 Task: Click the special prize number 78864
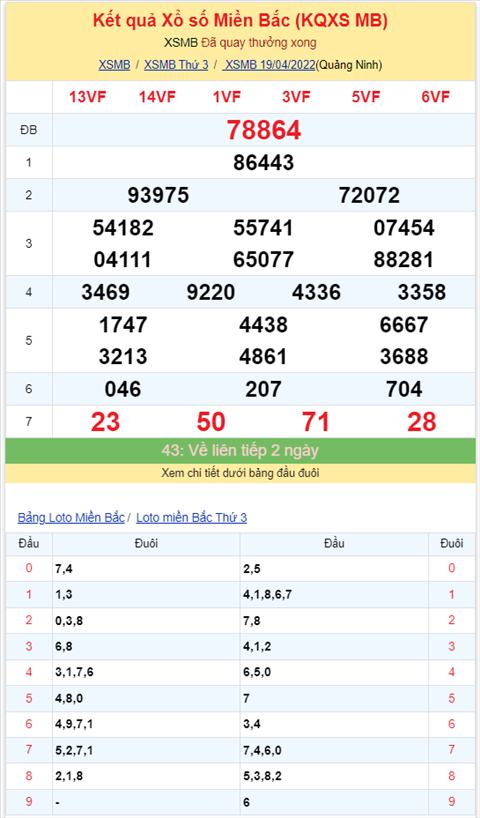263,130
